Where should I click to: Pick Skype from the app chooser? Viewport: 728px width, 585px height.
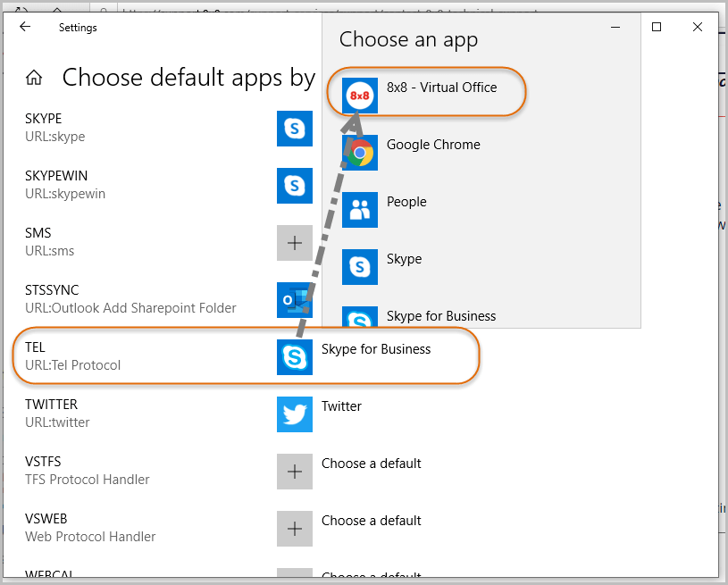[404, 260]
